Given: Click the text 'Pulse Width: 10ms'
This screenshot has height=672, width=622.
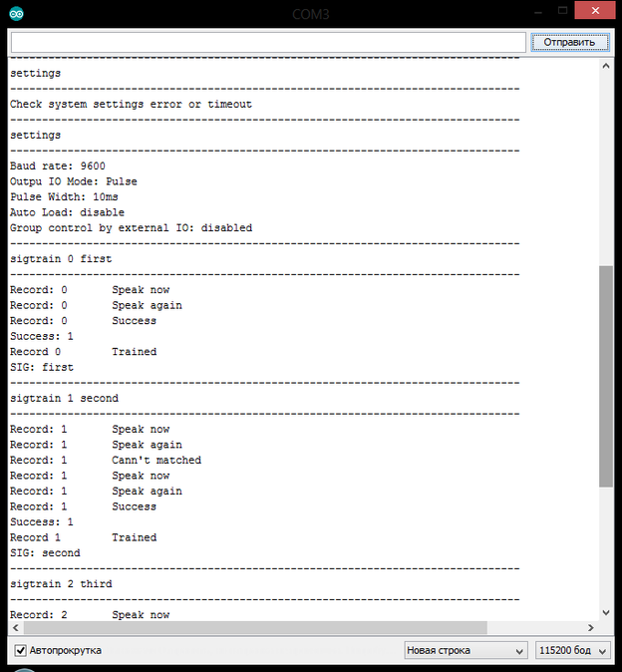Looking at the screenshot, I should [64, 196].
